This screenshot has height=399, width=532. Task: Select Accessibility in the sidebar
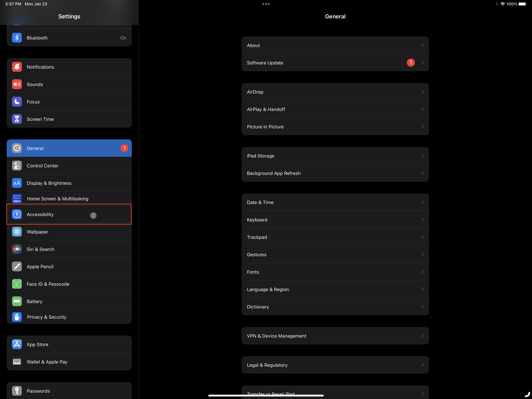pos(69,214)
